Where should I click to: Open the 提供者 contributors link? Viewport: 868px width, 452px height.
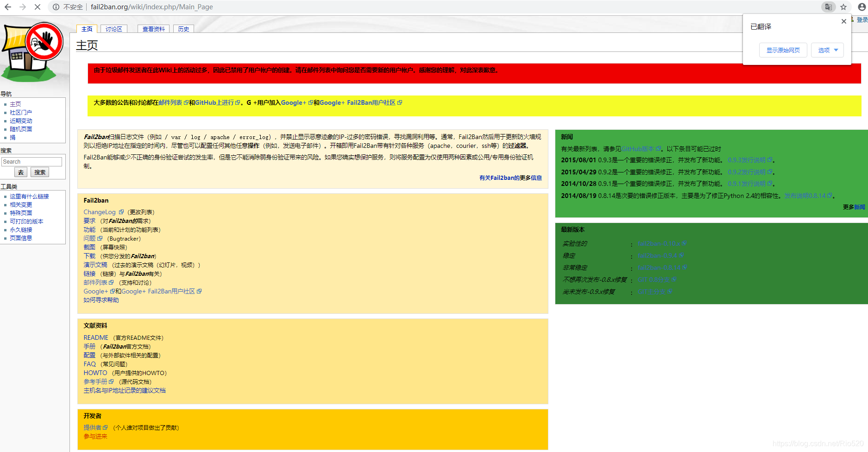tap(95, 427)
